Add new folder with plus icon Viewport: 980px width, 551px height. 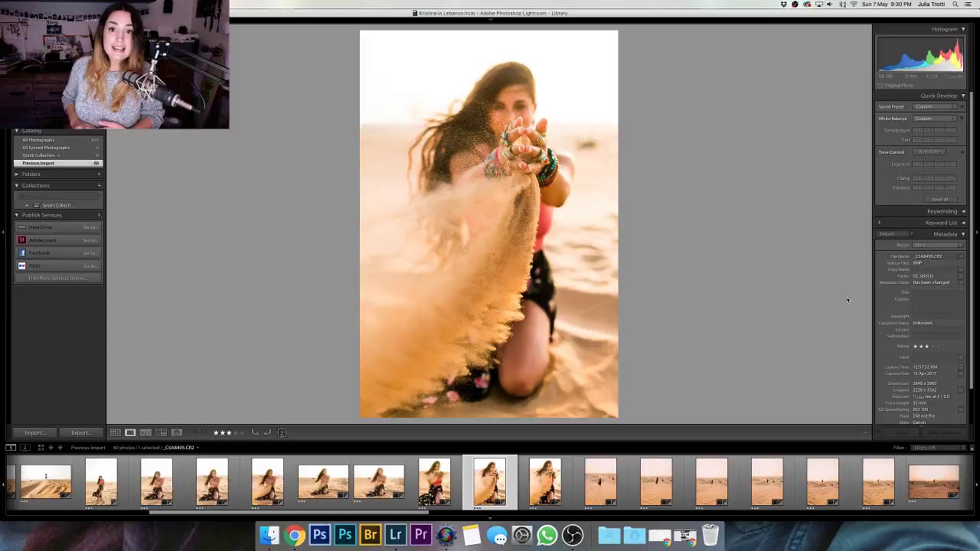99,174
